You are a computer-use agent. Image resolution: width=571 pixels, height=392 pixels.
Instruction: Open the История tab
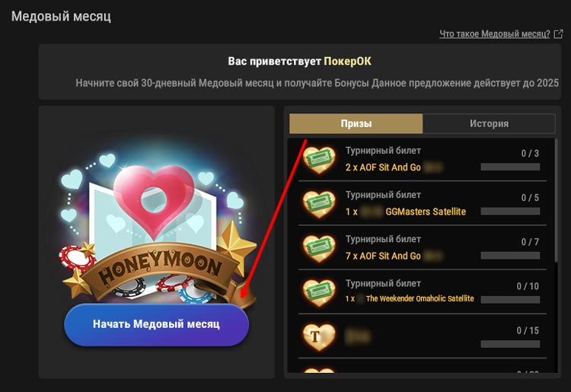click(489, 123)
